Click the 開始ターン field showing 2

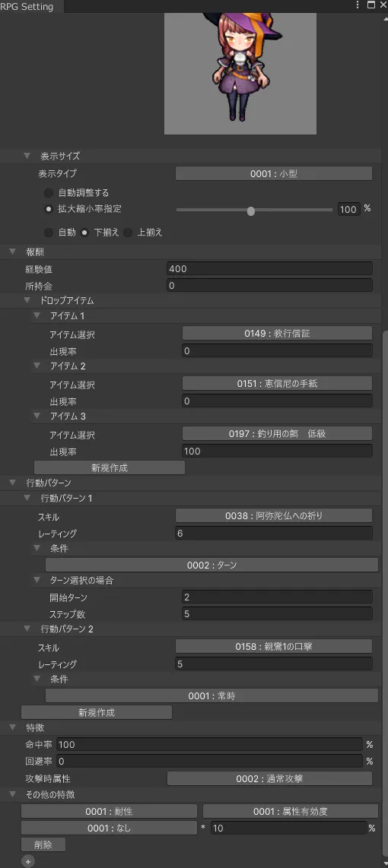pyautogui.click(x=277, y=597)
